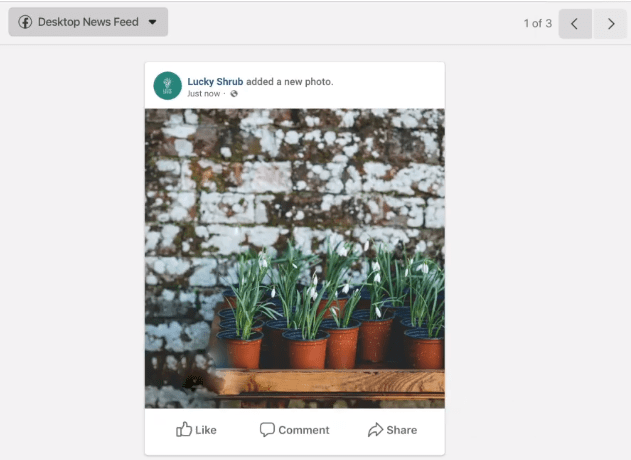Go to the next ad preview

(x=610, y=24)
